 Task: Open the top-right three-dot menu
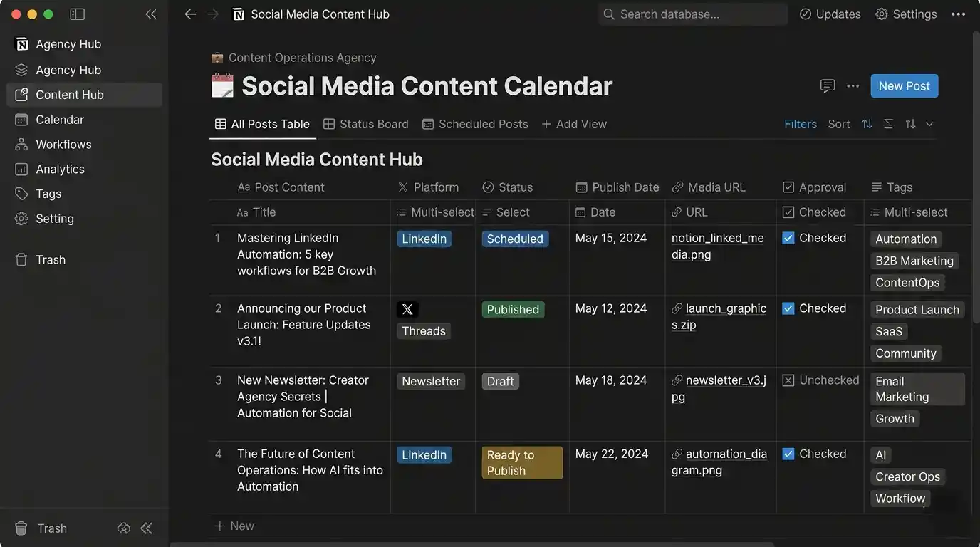959,14
